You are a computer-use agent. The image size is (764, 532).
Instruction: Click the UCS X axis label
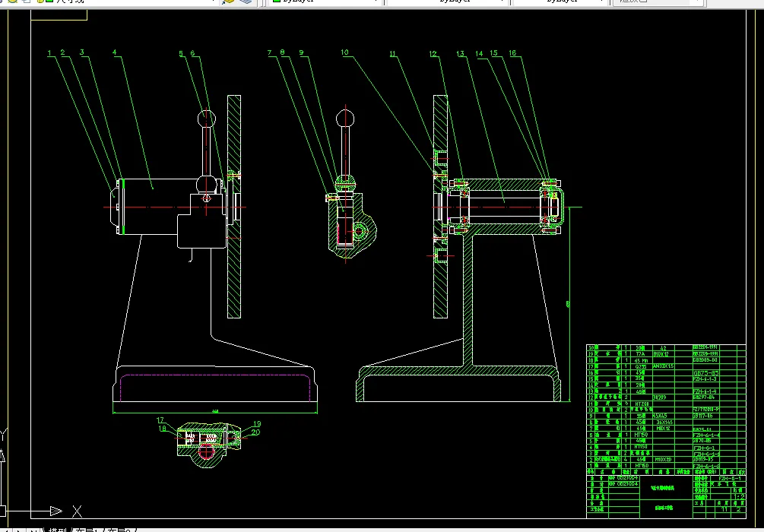77,511
